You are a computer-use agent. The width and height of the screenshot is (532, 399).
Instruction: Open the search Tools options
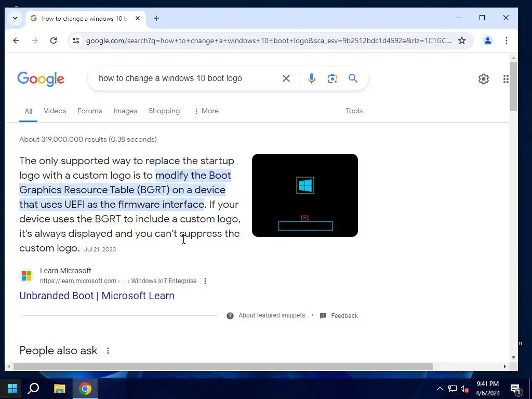[354, 111]
